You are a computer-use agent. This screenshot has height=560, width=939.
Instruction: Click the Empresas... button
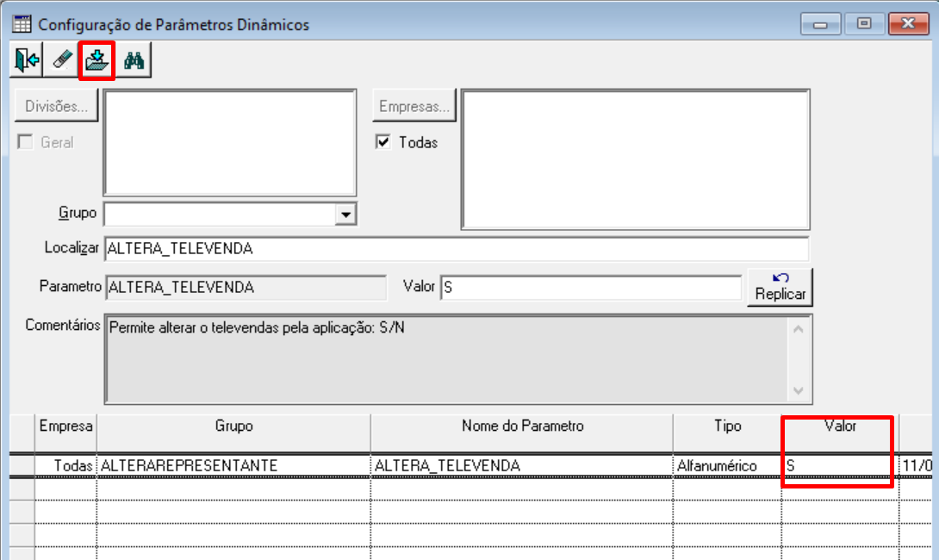pos(414,106)
